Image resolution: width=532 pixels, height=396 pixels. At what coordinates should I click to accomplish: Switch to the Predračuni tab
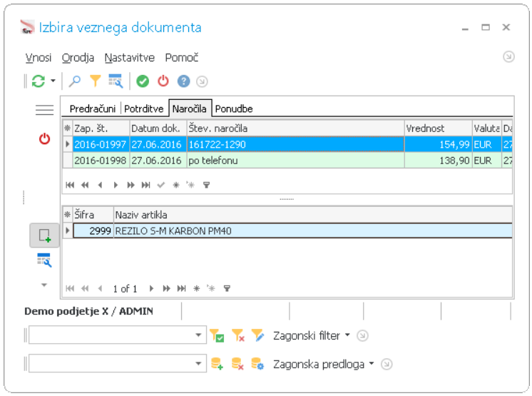tap(92, 108)
